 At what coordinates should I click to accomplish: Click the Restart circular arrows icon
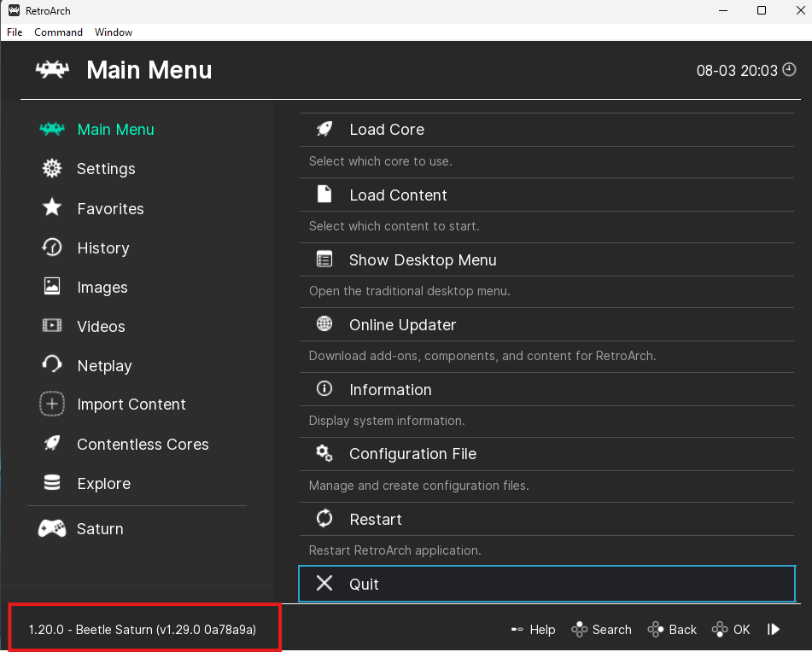click(324, 518)
